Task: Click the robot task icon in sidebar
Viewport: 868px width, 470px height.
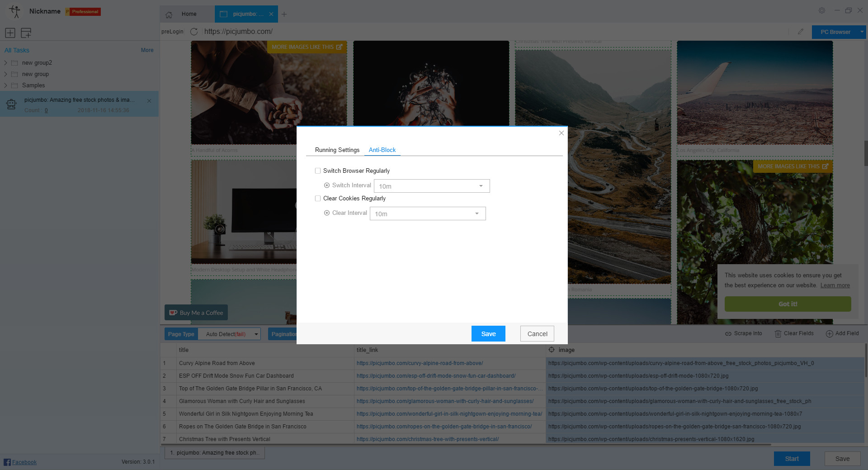Action: pyautogui.click(x=11, y=104)
